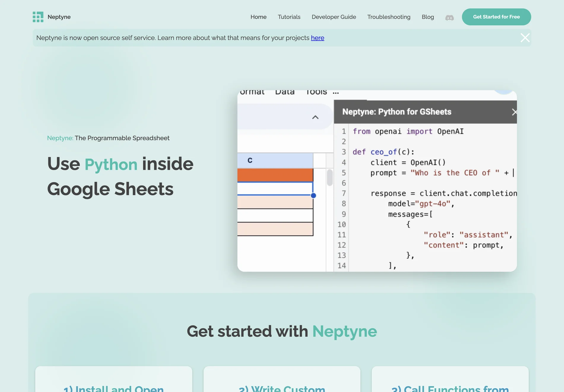Click the 'Get started with Neptyne' heading

tap(282, 331)
